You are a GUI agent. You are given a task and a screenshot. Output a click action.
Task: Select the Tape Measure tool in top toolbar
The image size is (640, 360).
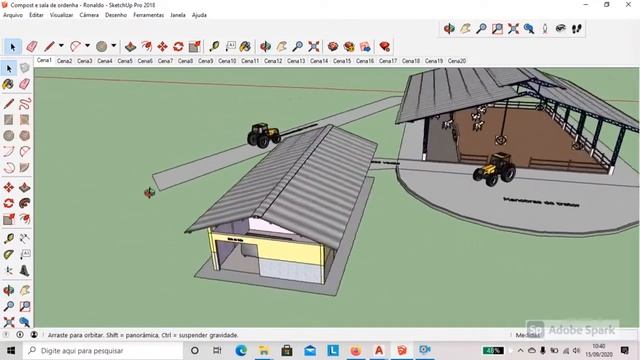[x=214, y=47]
